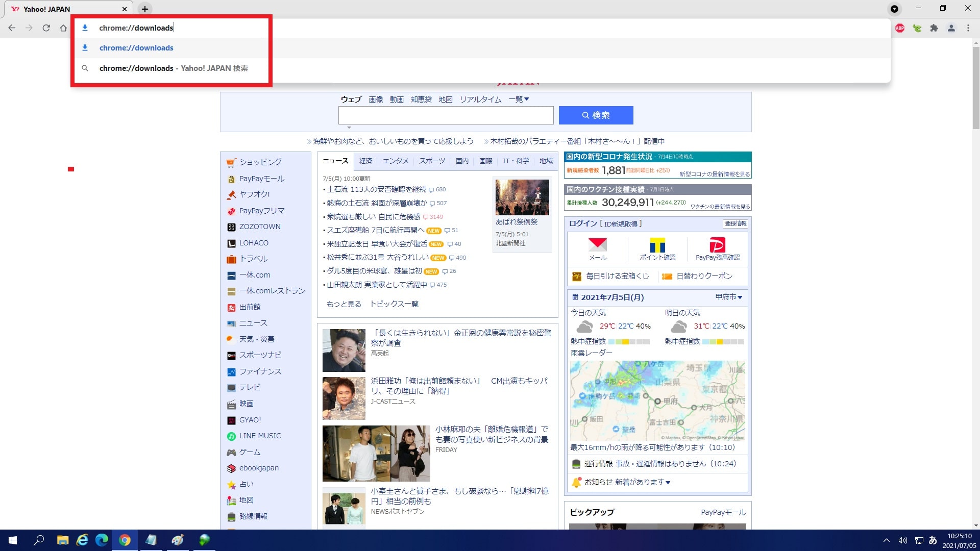Click ID新規取得 link
The height and width of the screenshot is (551, 980).
(621, 224)
